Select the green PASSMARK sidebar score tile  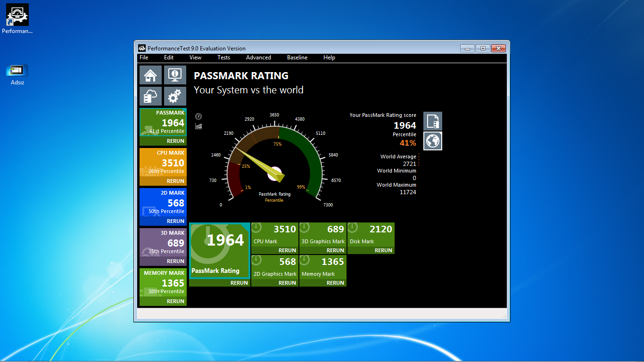tap(163, 122)
